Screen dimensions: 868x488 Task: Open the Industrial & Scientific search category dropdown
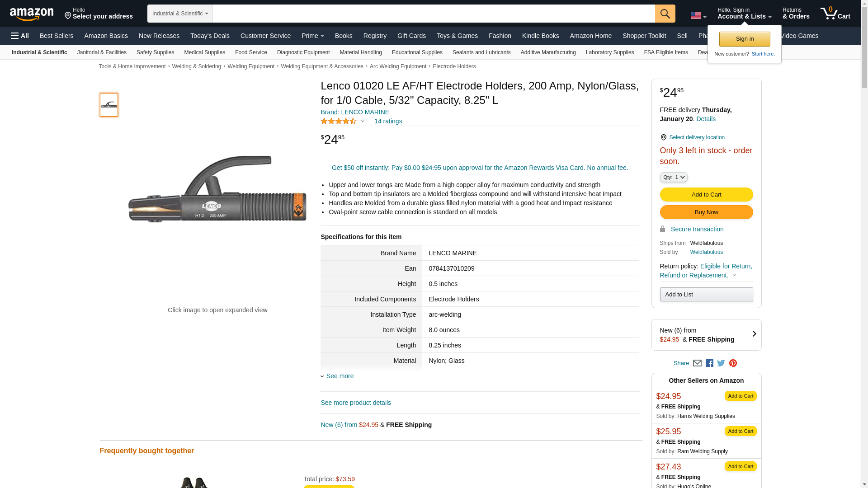(x=180, y=14)
